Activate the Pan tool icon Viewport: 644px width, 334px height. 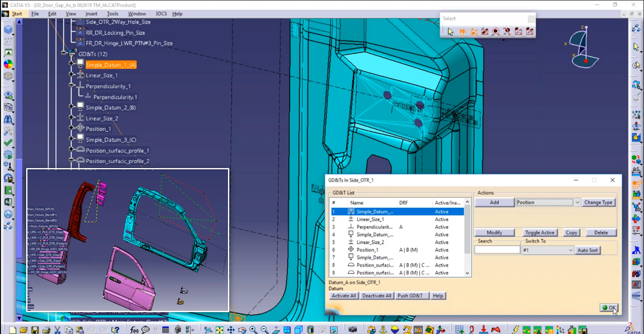[x=231, y=329]
